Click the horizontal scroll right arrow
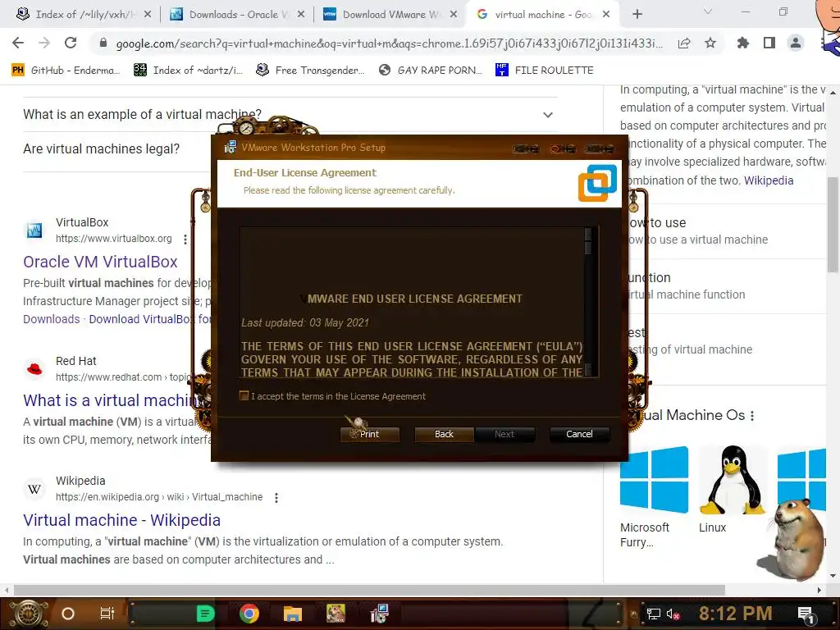This screenshot has width=840, height=630. (x=819, y=590)
